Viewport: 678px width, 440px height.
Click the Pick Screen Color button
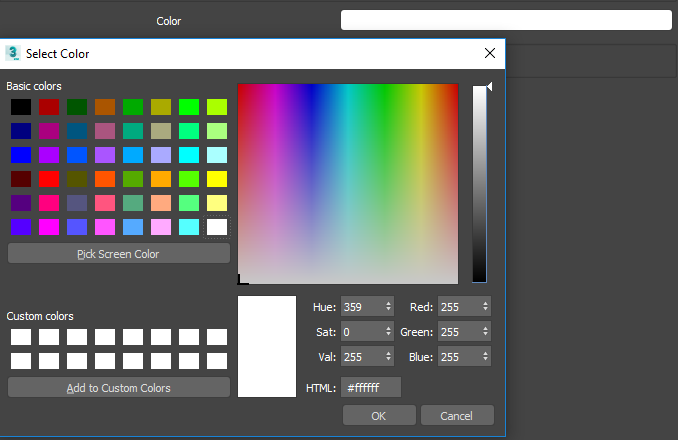click(118, 254)
